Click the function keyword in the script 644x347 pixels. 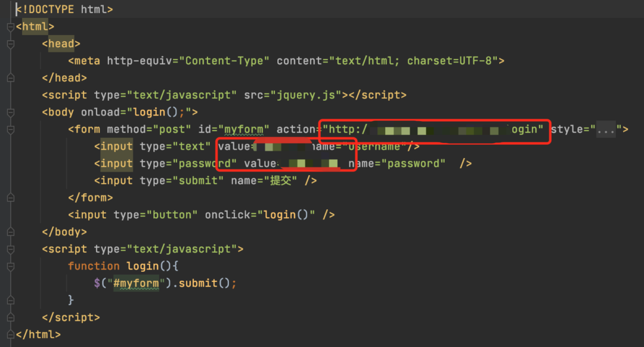pos(94,267)
